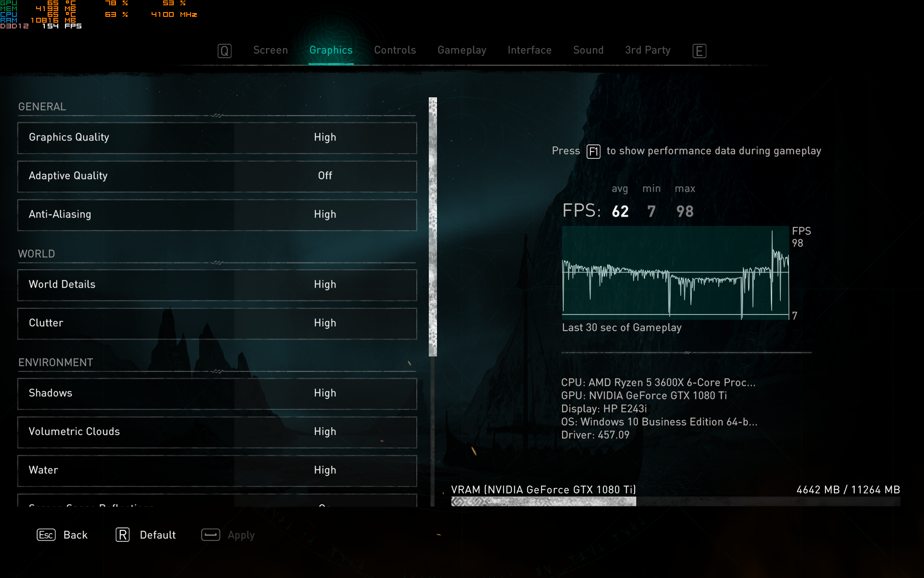Open the Screen settings tab
This screenshot has height=578, width=924.
[271, 50]
